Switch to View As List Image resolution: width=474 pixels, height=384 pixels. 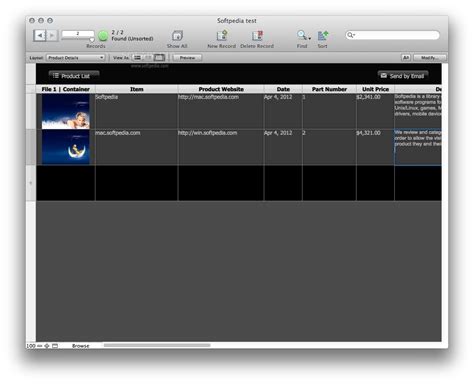148,58
